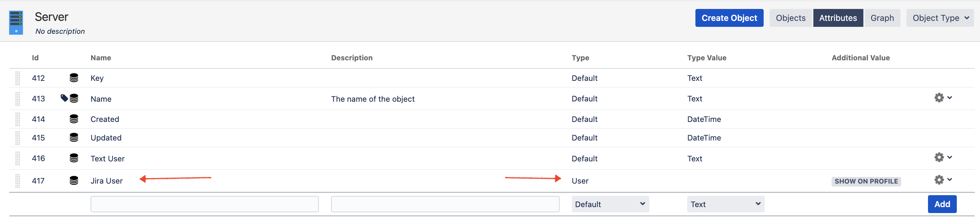980x222 pixels.
Task: Click the label tag icon on Name row
Action: coord(64,98)
